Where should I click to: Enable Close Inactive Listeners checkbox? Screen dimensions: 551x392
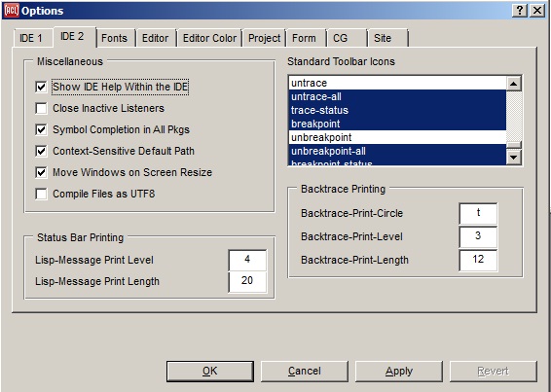(41, 108)
